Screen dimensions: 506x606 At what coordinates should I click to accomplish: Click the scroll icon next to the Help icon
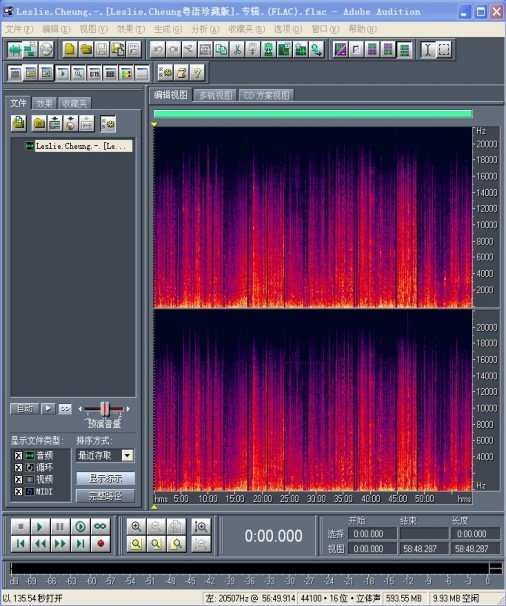pyautogui.click(x=181, y=73)
